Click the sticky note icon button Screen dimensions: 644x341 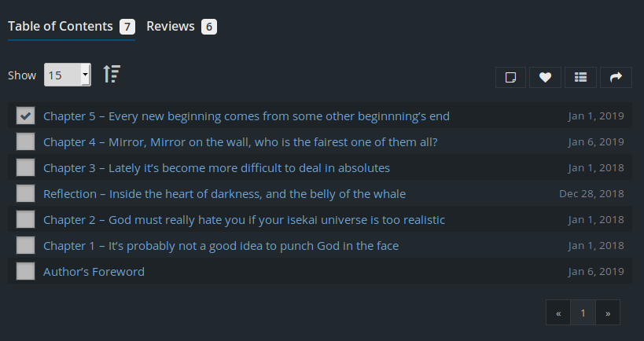click(x=510, y=77)
